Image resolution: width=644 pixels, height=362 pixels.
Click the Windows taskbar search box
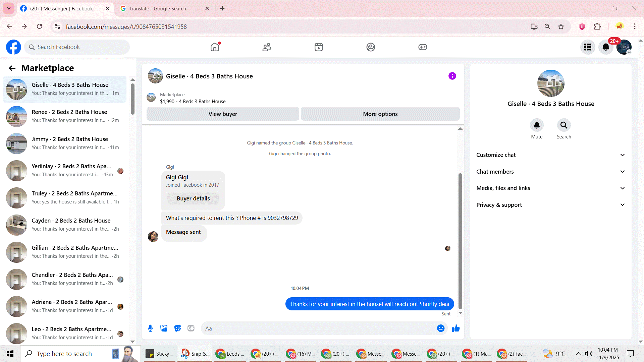(80, 354)
